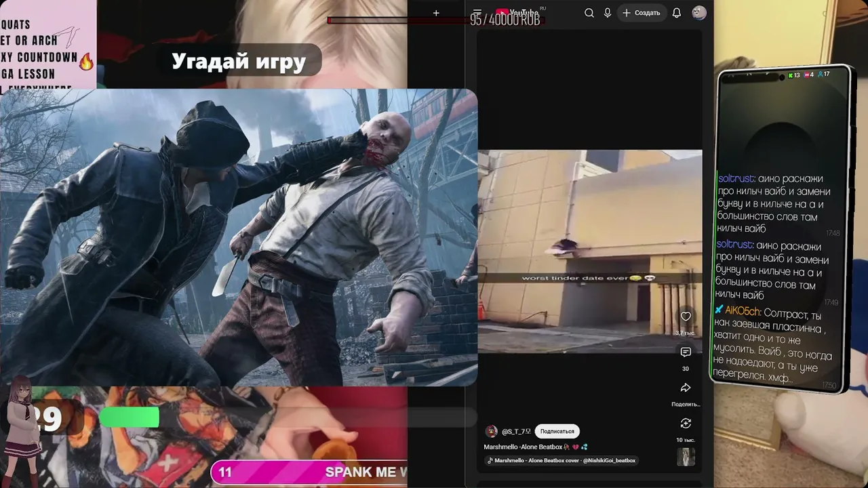Click the Подписаться subscribe button
This screenshot has width=868, height=488.
[x=557, y=431]
